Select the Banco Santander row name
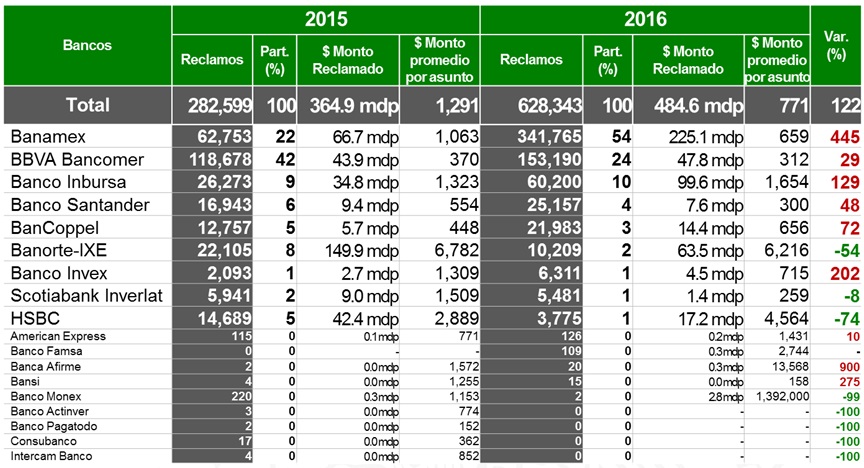The height and width of the screenshot is (468, 864). [x=80, y=205]
